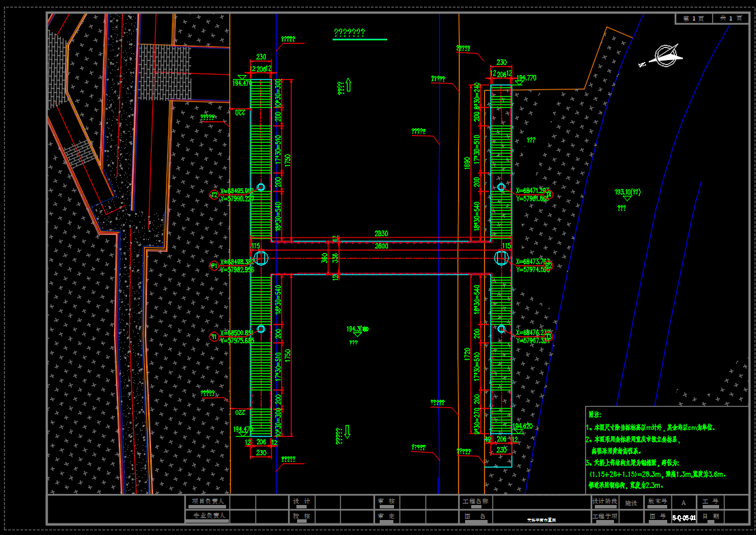Click the red circled T2 marker
This screenshot has height=535, width=756.
pos(214,194)
